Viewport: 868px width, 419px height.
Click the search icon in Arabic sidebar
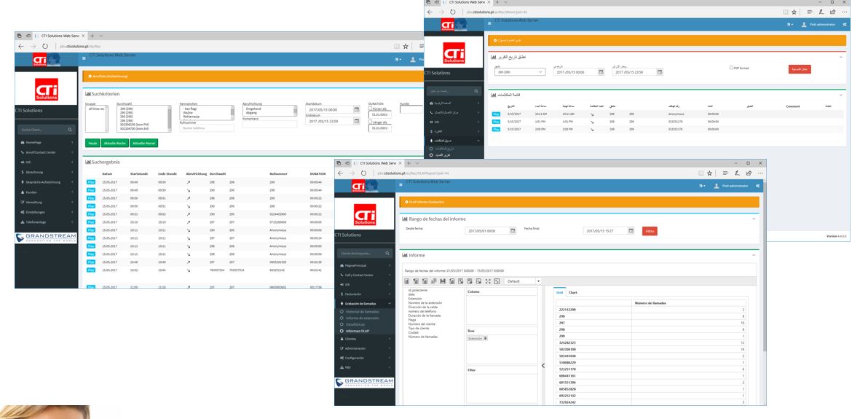477,91
